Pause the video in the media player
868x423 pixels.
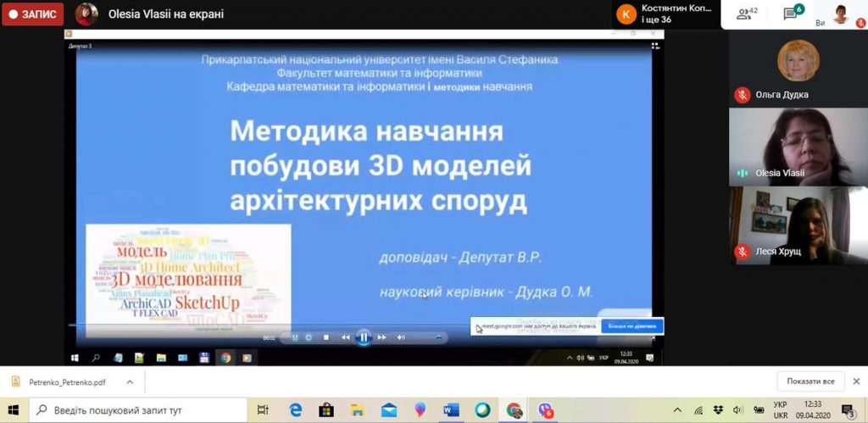tap(364, 337)
